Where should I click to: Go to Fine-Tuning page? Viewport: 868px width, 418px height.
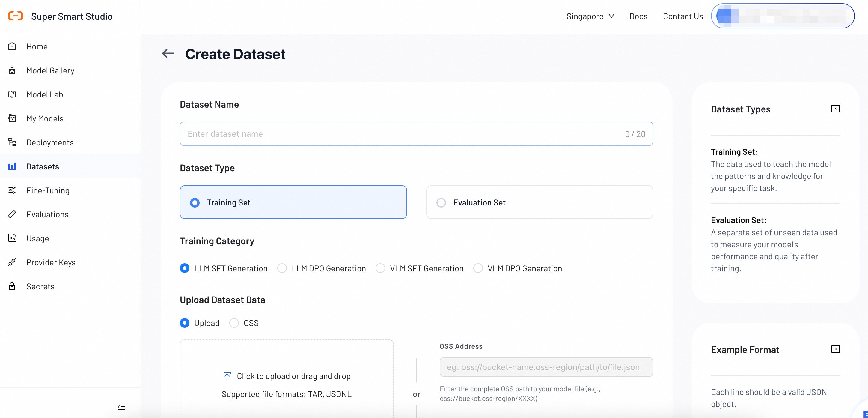(70, 190)
